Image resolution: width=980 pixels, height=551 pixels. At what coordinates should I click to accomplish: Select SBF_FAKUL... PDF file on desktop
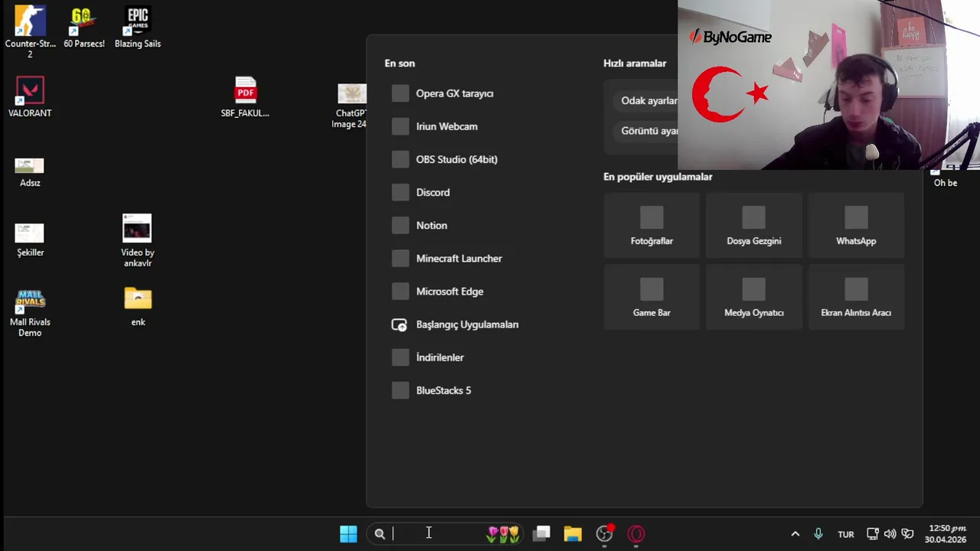[x=245, y=97]
